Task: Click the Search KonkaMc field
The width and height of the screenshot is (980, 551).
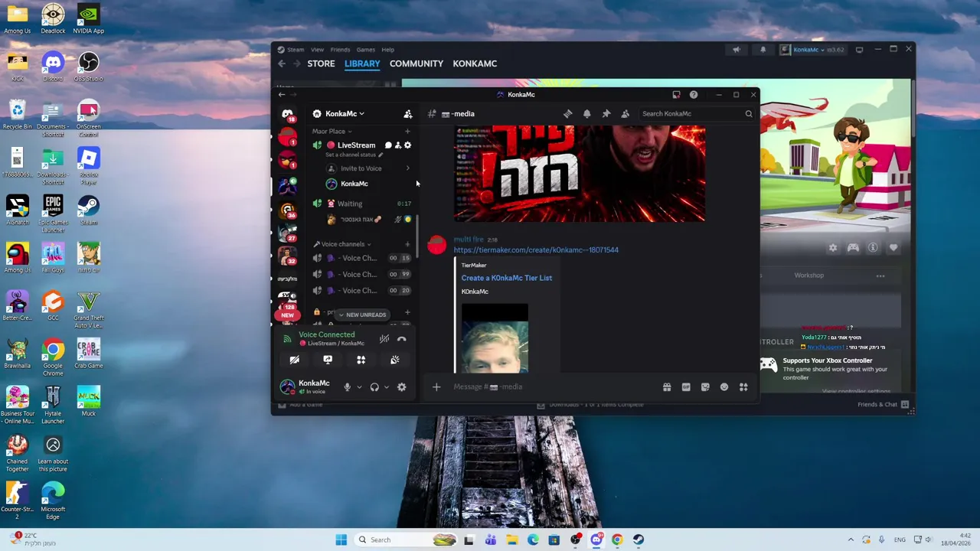Action: click(697, 113)
